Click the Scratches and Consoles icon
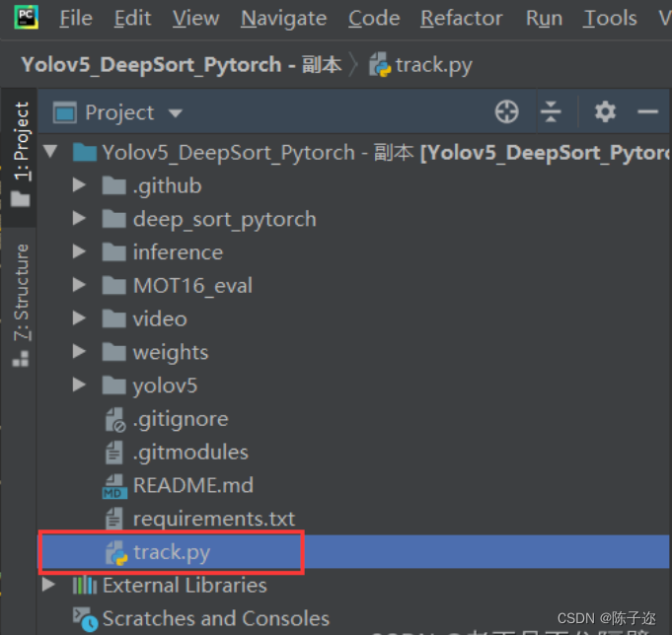Image resolution: width=672 pixels, height=635 pixels. pyautogui.click(x=85, y=619)
